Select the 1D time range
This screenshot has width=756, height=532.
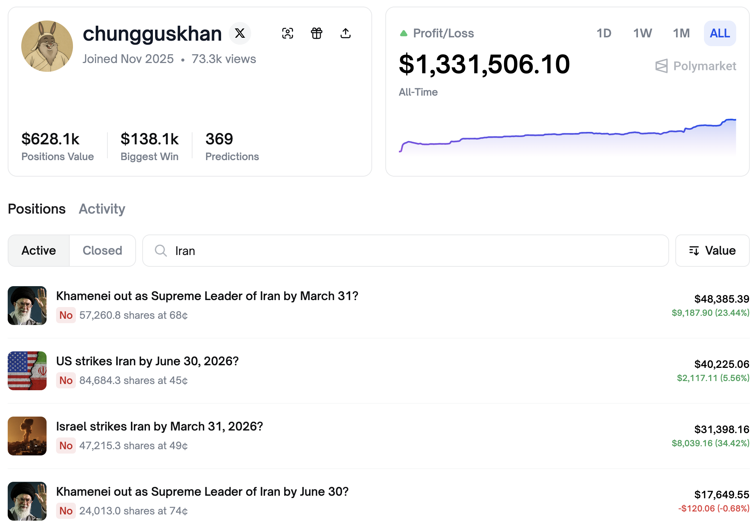pos(603,33)
